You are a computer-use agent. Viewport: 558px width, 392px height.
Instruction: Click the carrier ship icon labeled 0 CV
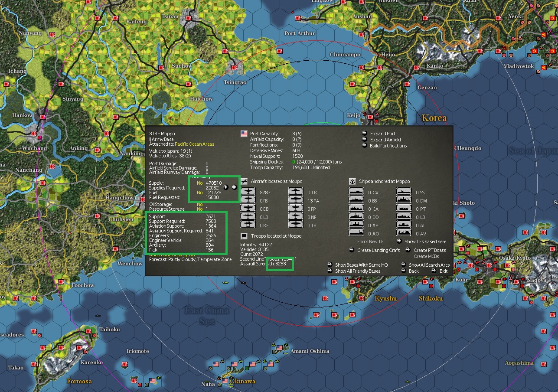(x=356, y=192)
